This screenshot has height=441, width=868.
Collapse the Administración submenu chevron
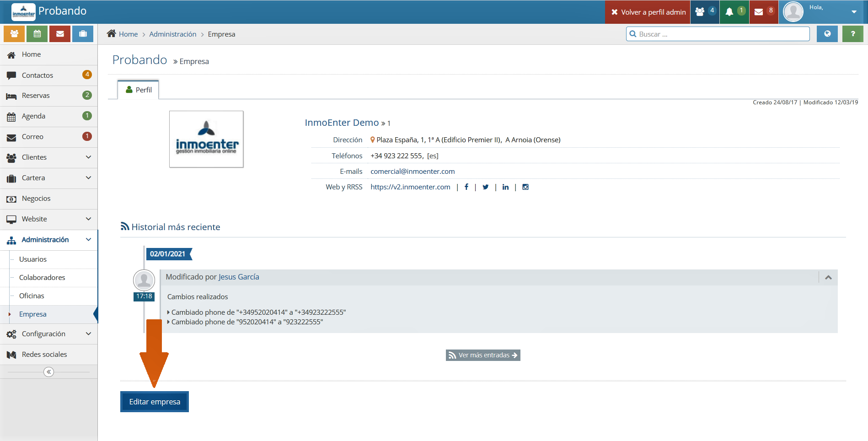[x=88, y=239]
